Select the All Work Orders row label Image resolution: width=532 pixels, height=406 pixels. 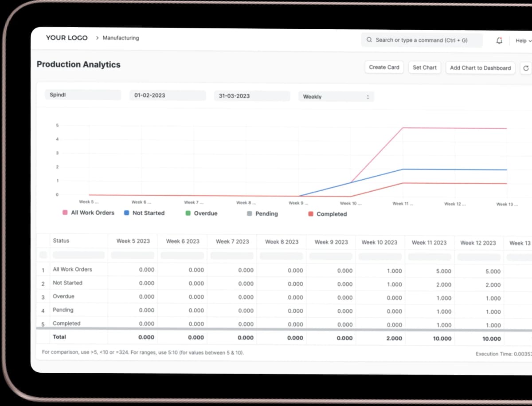click(72, 269)
